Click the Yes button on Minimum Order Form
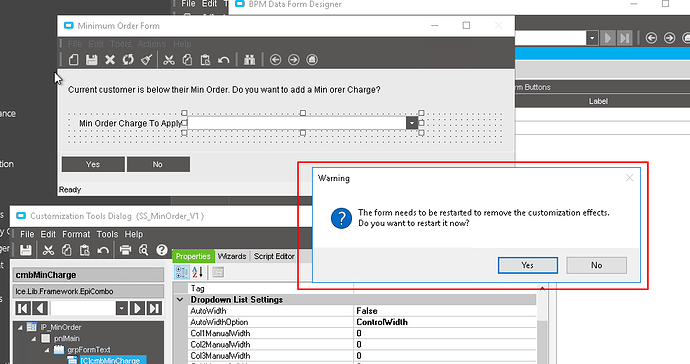 93,164
